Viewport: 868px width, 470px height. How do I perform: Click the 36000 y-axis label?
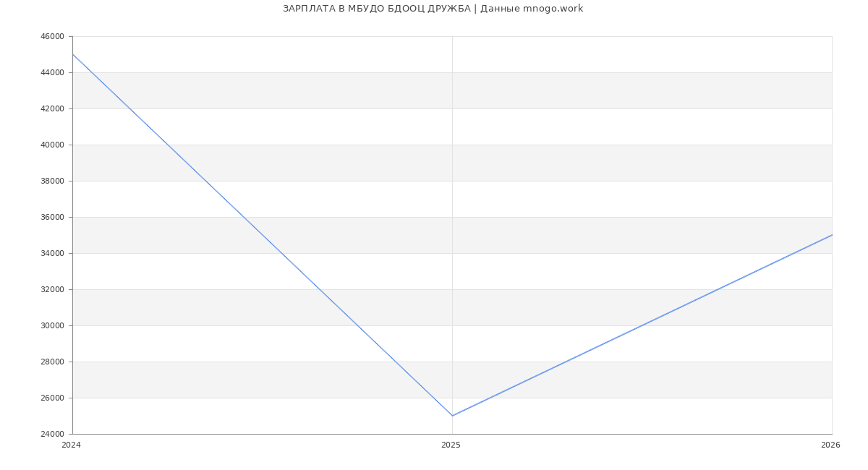52,217
